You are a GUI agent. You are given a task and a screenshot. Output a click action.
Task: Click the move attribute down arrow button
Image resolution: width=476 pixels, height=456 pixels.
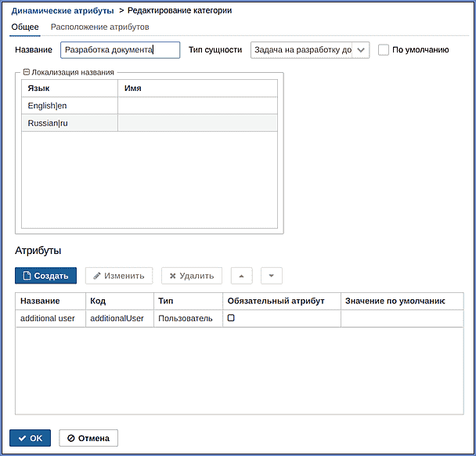pyautogui.click(x=272, y=276)
